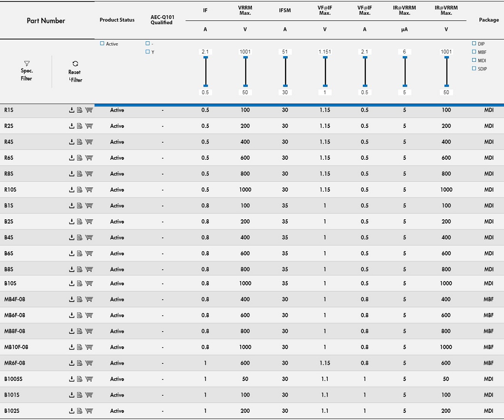Open the MB10F-08 part number link

pos(16,347)
